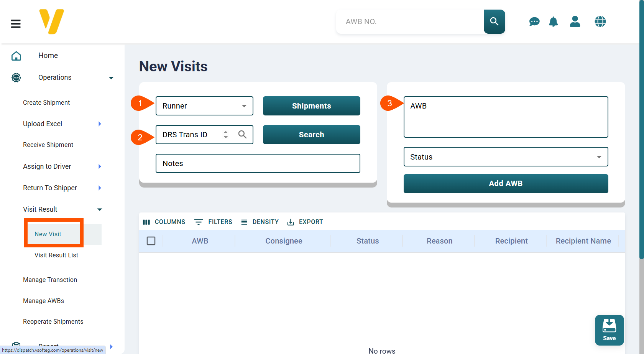Click the magnifier in DRS Trans ID field

click(242, 134)
